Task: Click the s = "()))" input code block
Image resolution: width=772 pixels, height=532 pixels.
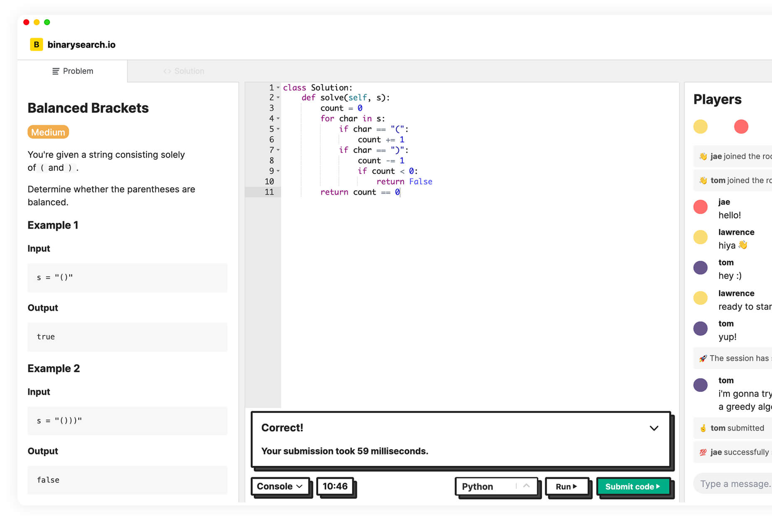Action: pos(127,421)
